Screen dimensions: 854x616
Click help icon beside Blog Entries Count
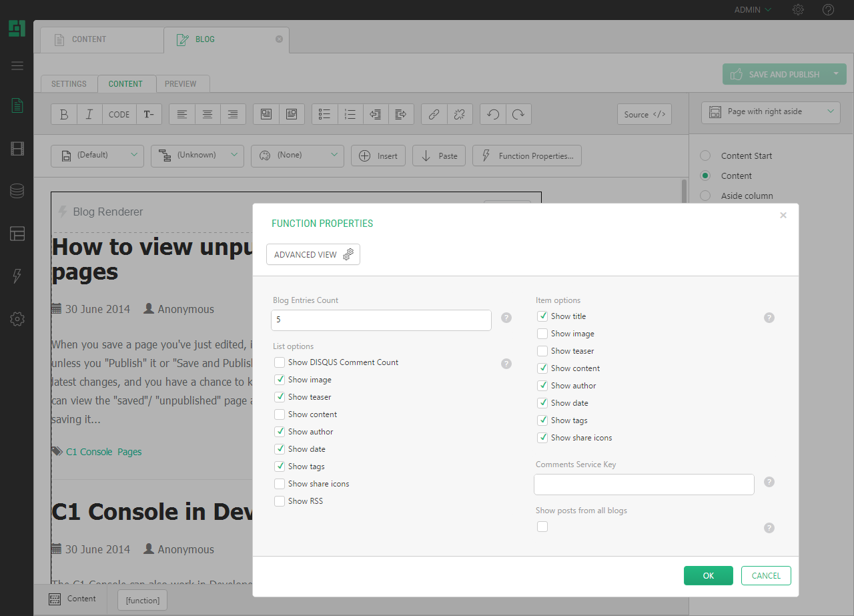pos(506,318)
